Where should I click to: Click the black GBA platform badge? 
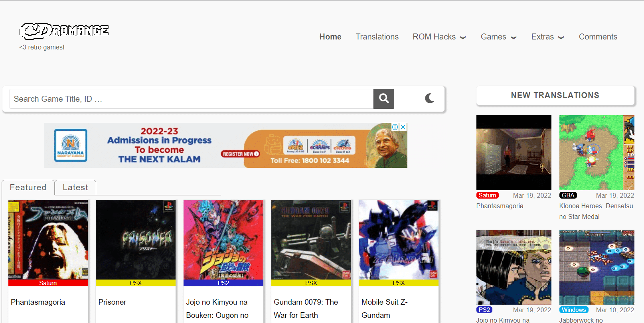(x=568, y=195)
